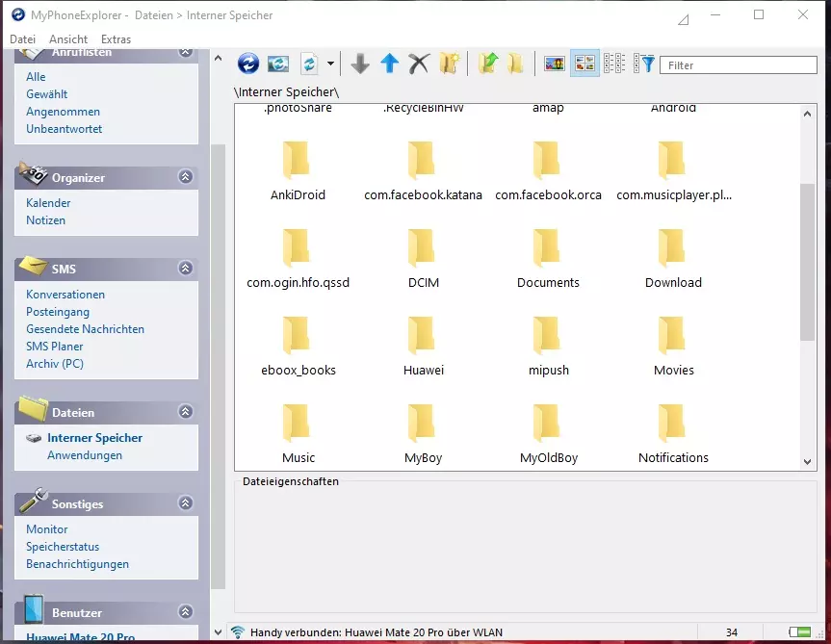Open Monitor under Sonstiges
The width and height of the screenshot is (831, 644).
click(47, 529)
